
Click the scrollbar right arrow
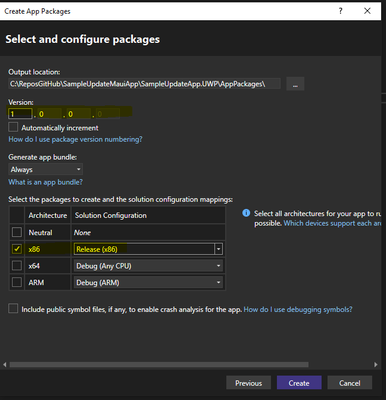(x=376, y=365)
